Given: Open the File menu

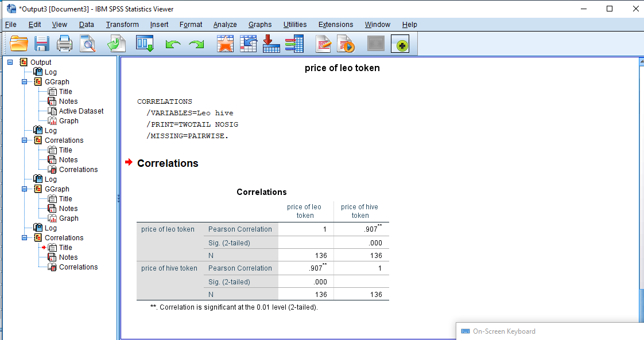Looking at the screenshot, I should (x=11, y=25).
